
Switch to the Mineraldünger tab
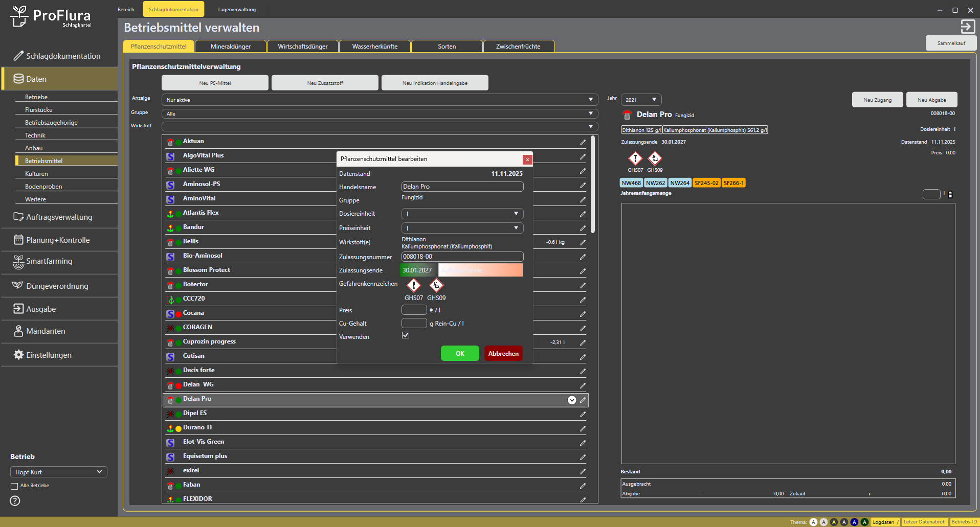click(231, 47)
